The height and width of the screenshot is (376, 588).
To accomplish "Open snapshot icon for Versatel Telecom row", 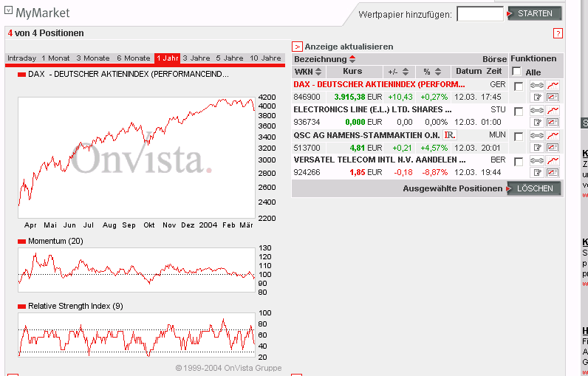I will tap(552, 172).
